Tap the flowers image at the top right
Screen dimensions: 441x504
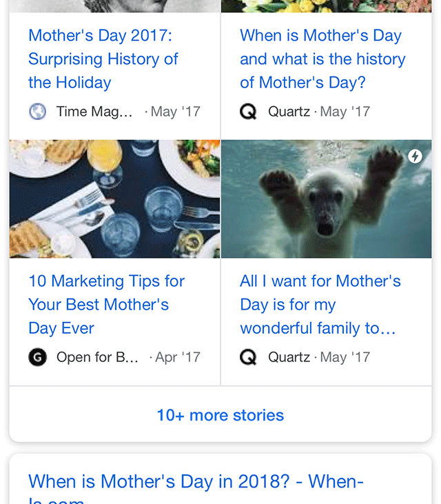pyautogui.click(x=326, y=6)
